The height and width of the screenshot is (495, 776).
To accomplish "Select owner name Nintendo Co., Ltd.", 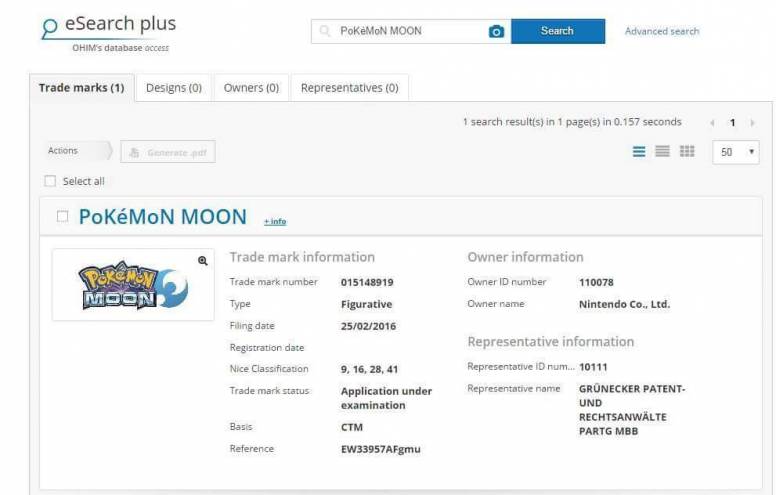I will pyautogui.click(x=624, y=304).
